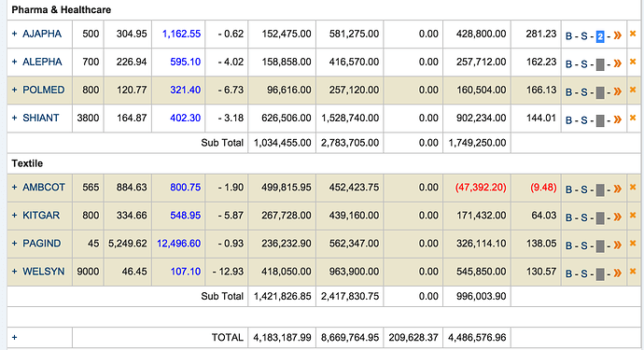This screenshot has height=350, width=644.
Task: Expand the WELSYN row plus sign
Action: coord(14,272)
